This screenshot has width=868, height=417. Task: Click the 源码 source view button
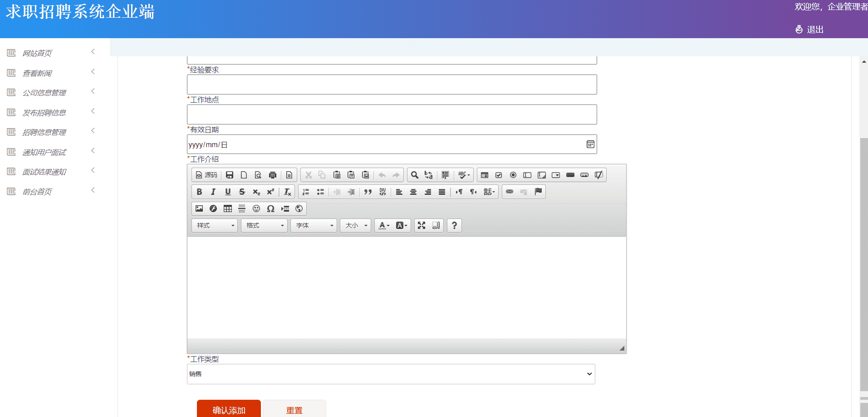tap(206, 175)
